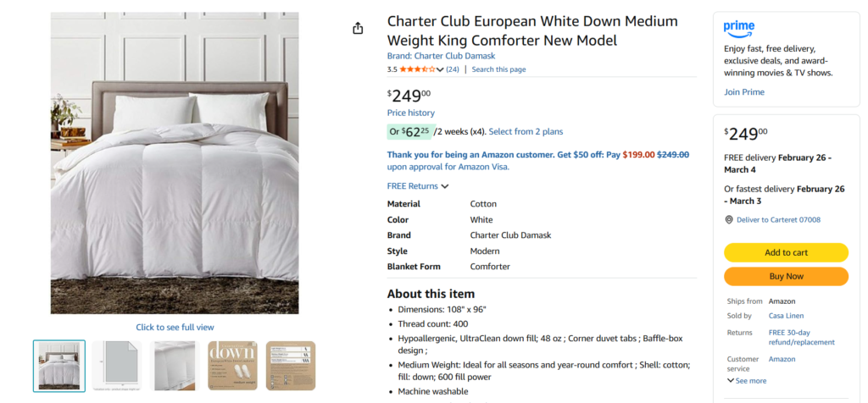Click the Prime logo
This screenshot has height=403, width=868.
[739, 28]
